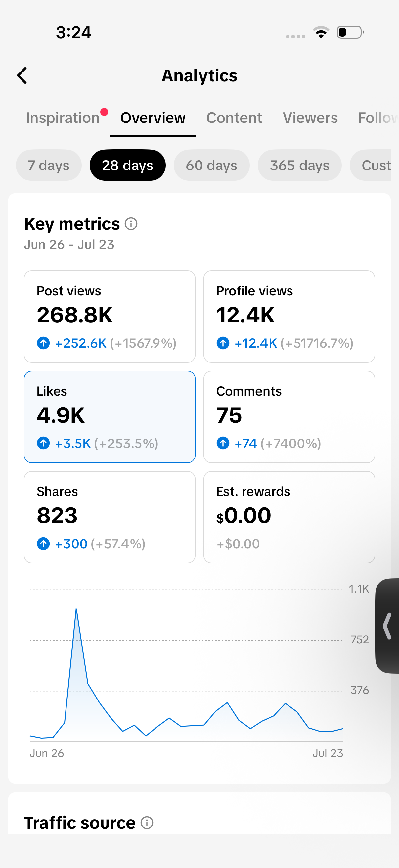Open the Viewers tab
399x868 pixels.
pos(310,118)
